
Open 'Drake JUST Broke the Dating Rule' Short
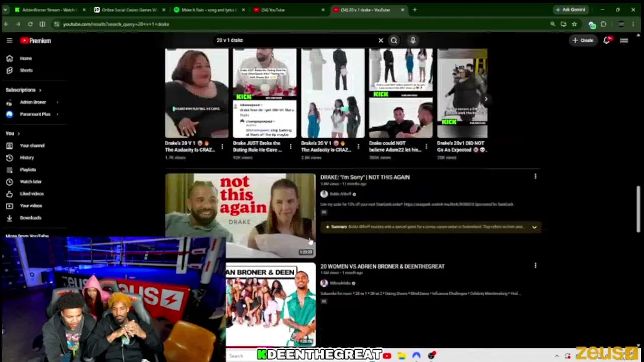coord(265,94)
